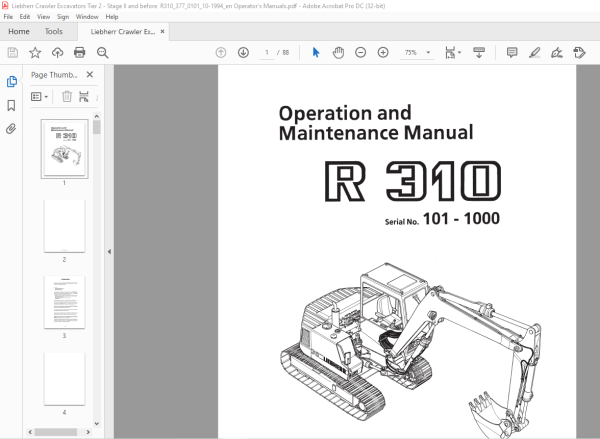This screenshot has width=600, height=439.
Task: Go to next page arrow
Action: [x=243, y=52]
